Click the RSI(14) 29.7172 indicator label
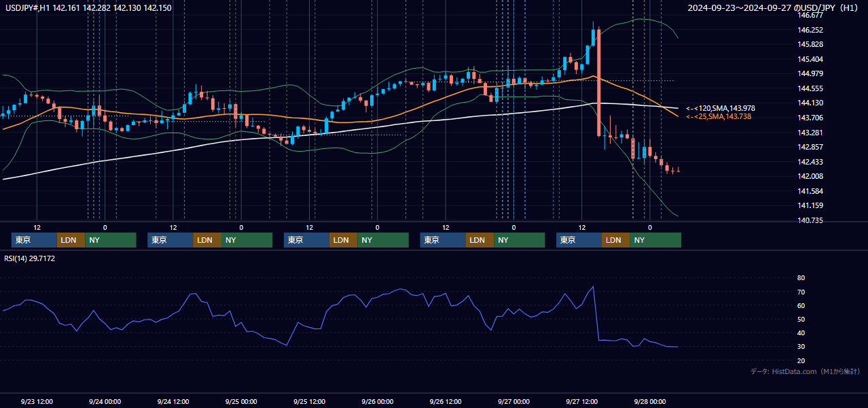The width and height of the screenshot is (868, 408). click(29, 258)
